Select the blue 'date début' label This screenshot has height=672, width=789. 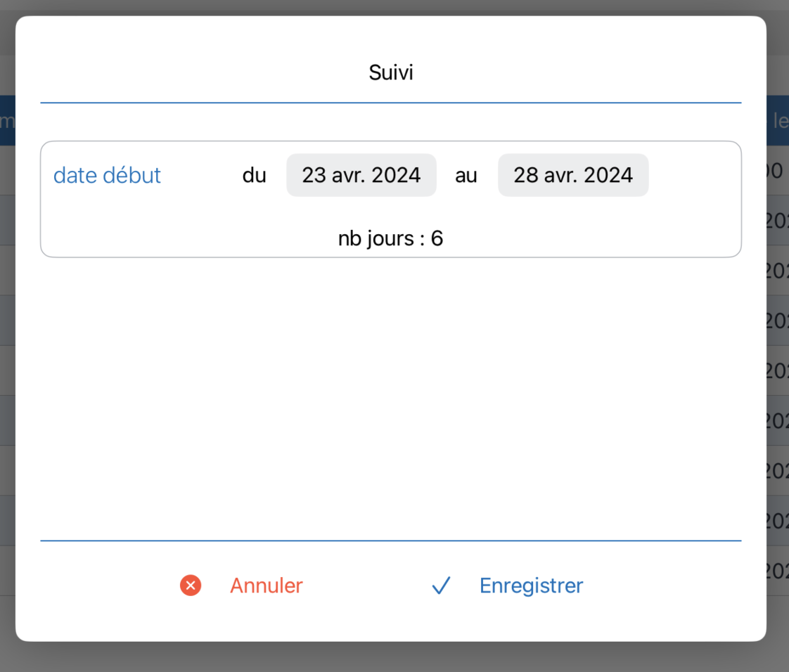pyautogui.click(x=107, y=176)
